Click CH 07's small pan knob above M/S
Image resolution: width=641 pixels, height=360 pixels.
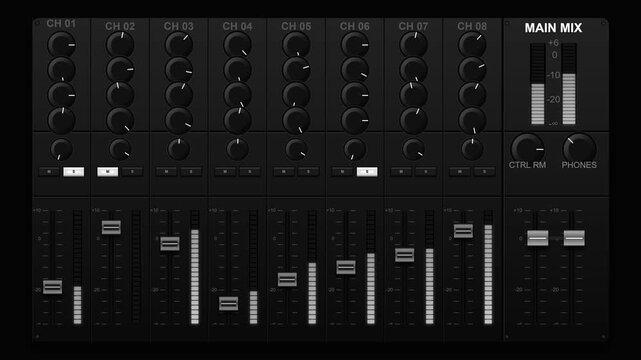(x=413, y=149)
